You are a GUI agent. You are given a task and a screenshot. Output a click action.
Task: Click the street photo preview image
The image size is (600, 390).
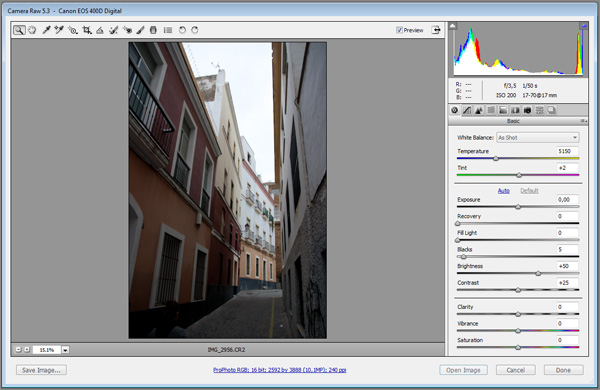point(228,190)
